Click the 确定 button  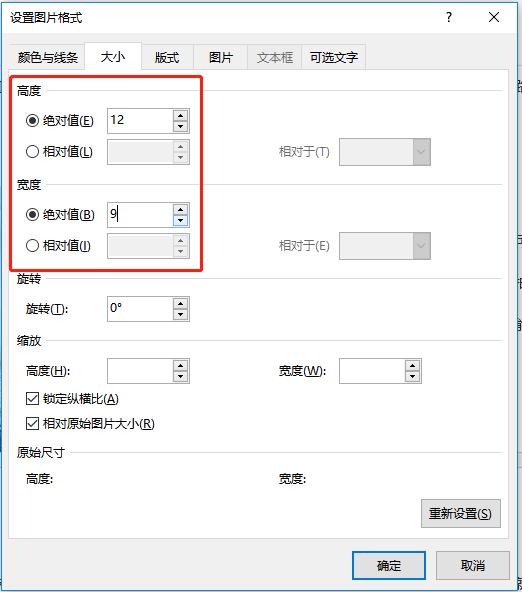pos(389,566)
